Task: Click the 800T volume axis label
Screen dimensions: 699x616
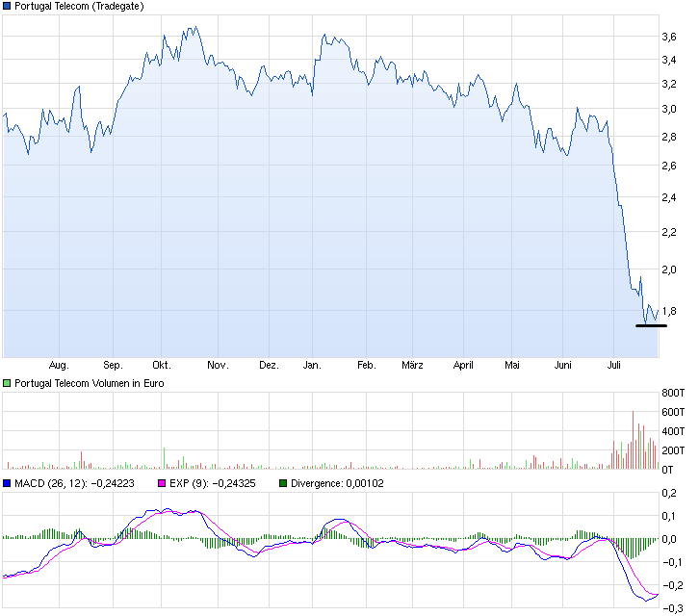Action: [673, 394]
